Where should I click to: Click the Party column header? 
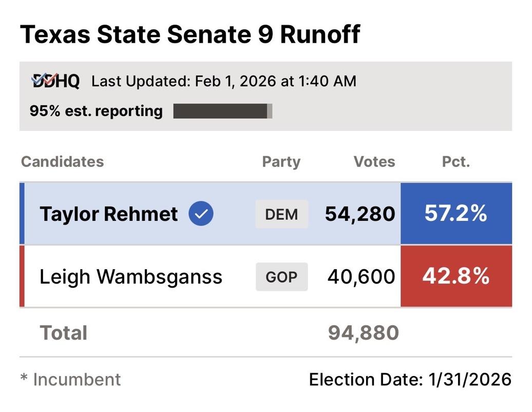pyautogui.click(x=281, y=162)
